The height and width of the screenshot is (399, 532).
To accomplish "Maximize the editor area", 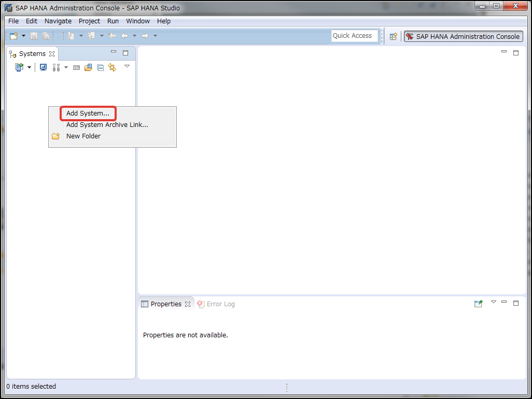I will coord(516,53).
